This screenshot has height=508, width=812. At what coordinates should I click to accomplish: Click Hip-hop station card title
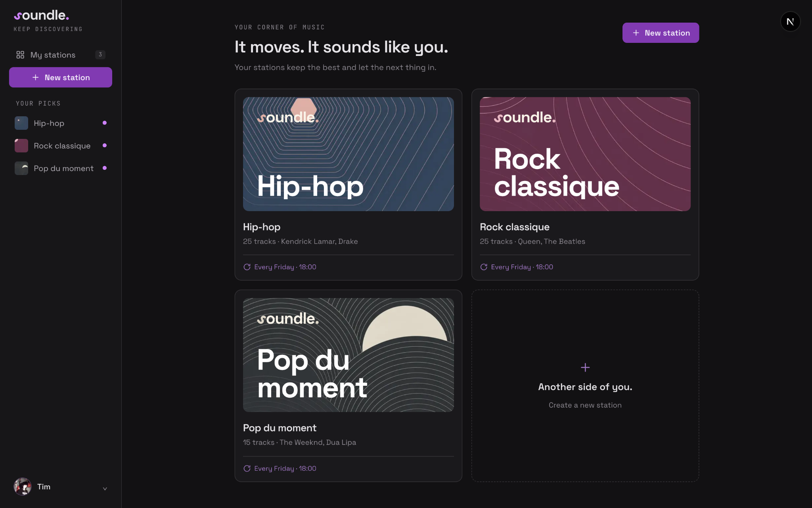coord(262,227)
